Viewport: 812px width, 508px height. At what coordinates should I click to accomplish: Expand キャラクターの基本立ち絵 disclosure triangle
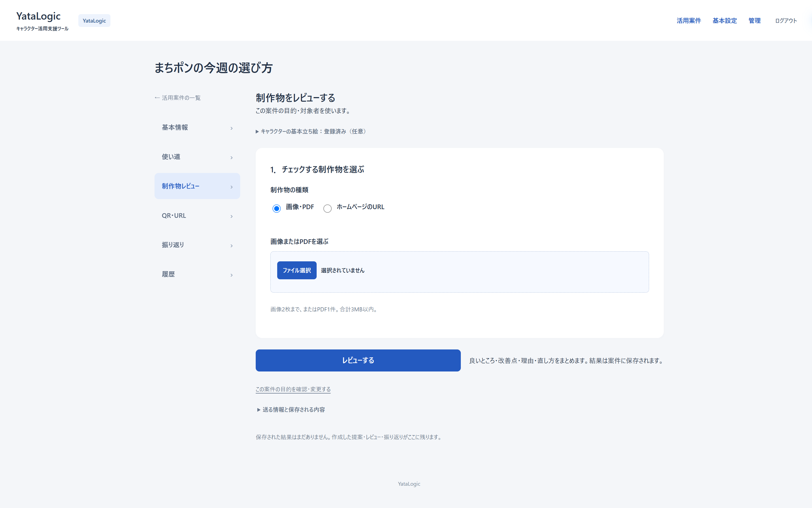point(257,131)
